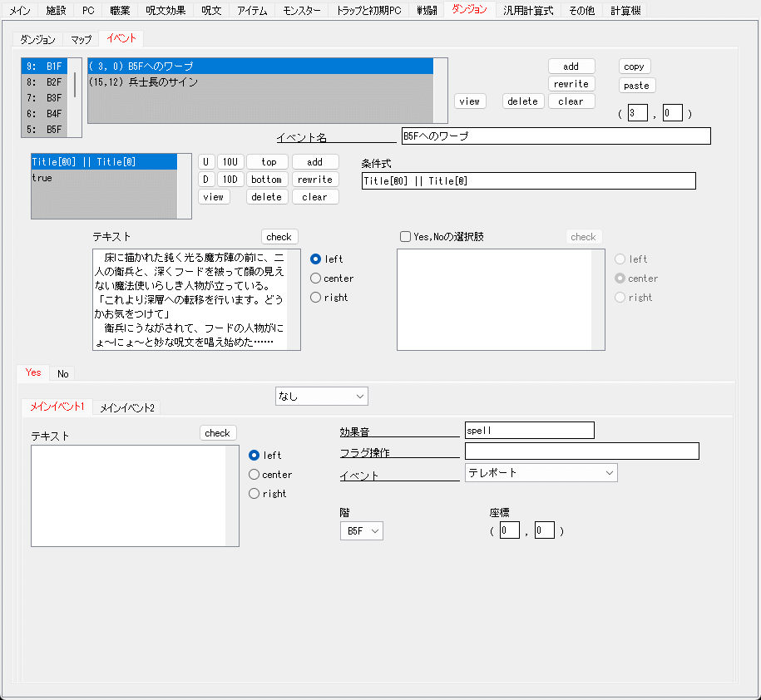Click the 10U button
Image resolution: width=761 pixels, height=700 pixels.
click(230, 162)
